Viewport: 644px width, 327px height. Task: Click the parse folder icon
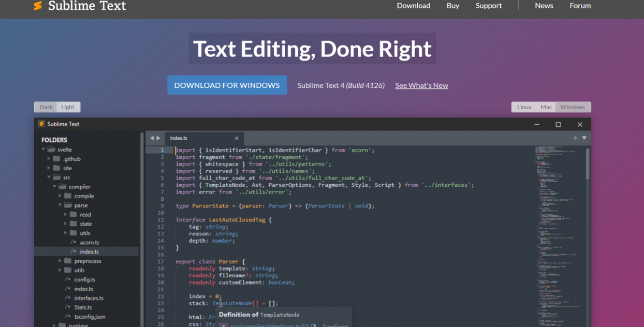68,205
